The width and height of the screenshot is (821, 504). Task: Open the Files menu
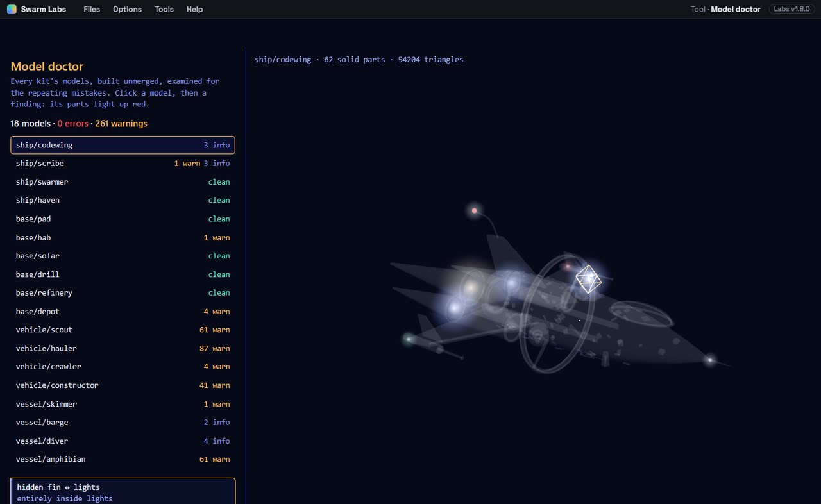pos(92,9)
